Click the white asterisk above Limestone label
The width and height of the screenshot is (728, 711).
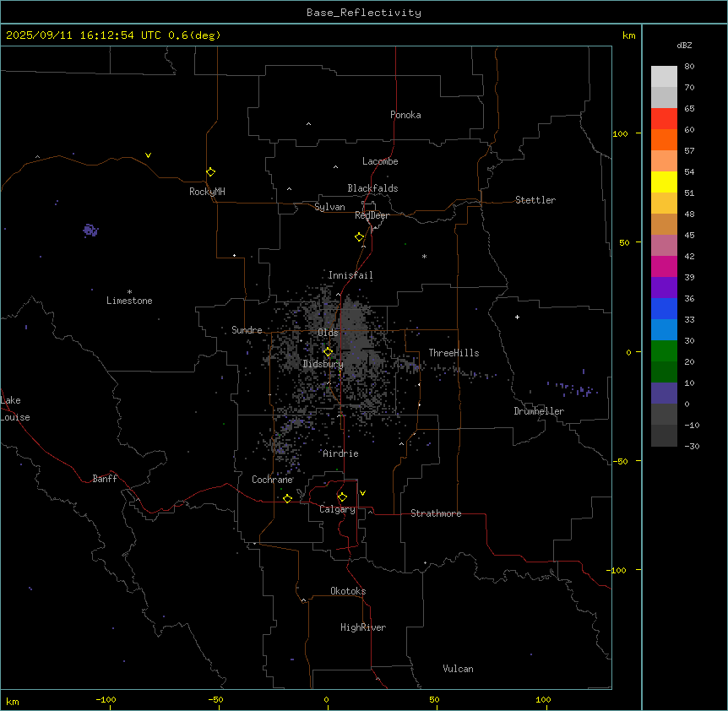129,291
